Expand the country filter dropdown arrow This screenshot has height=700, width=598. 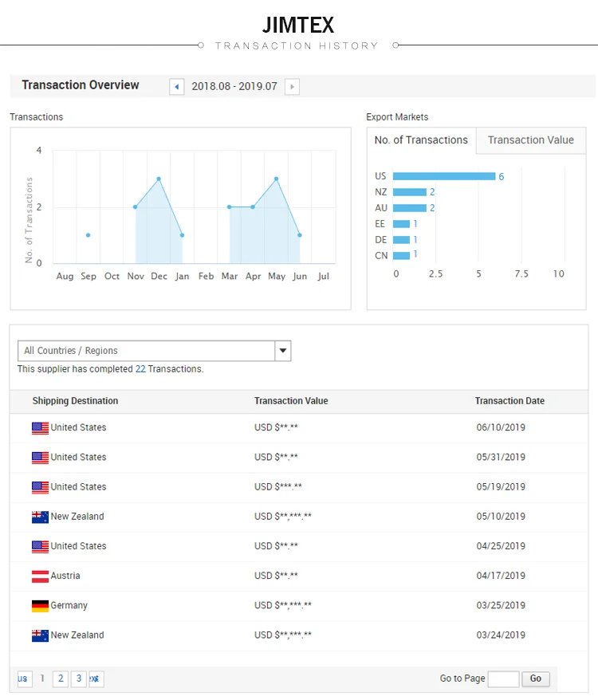pyautogui.click(x=282, y=351)
